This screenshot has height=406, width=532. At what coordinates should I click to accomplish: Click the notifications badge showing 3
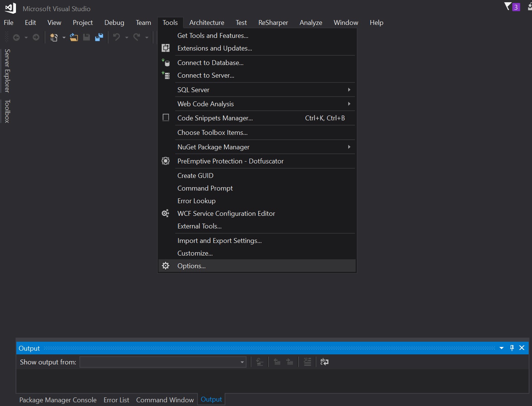pyautogui.click(x=515, y=7)
